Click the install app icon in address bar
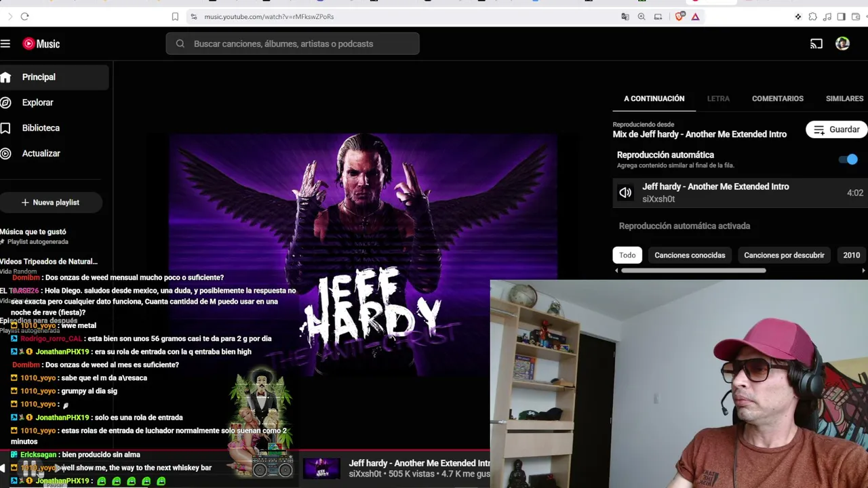Viewport: 868px width, 488px height. [x=658, y=16]
